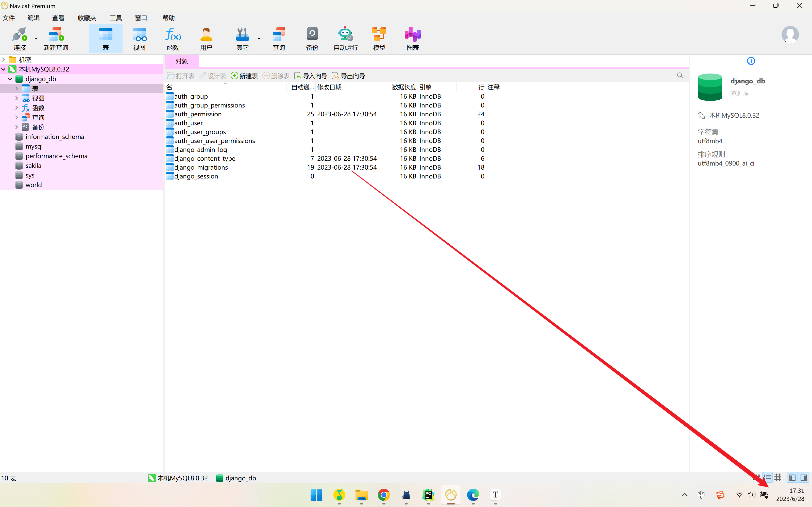Collapse the django_db database node

(x=10, y=79)
